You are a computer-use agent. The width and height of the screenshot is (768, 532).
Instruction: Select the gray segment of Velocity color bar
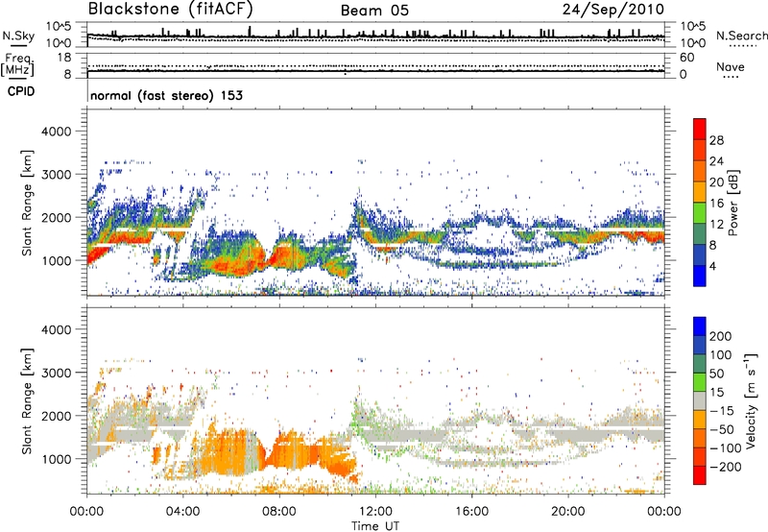700,401
